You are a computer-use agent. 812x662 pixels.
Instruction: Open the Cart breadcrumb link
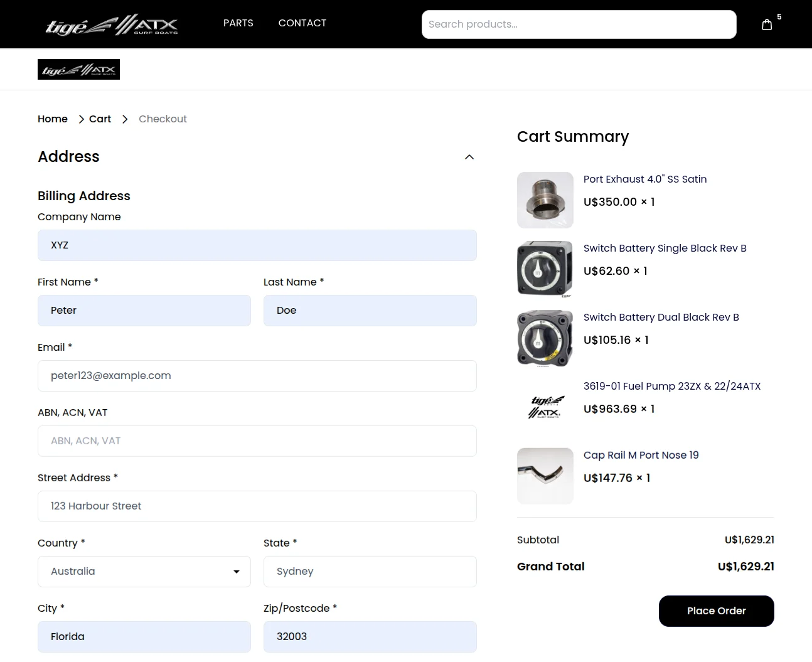(100, 119)
